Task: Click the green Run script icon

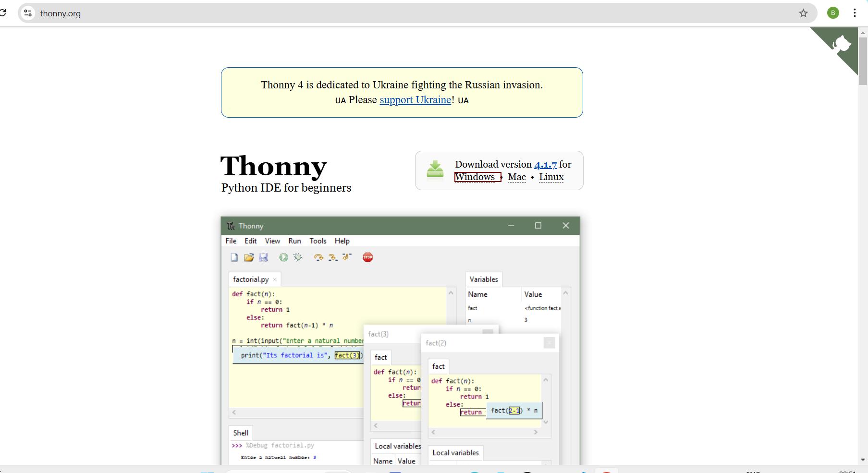Action: [283, 257]
